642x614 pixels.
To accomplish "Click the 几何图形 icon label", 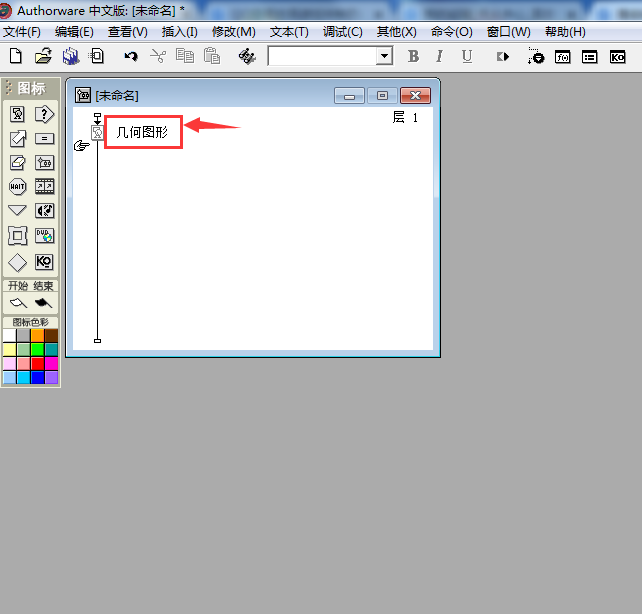I will coord(142,132).
